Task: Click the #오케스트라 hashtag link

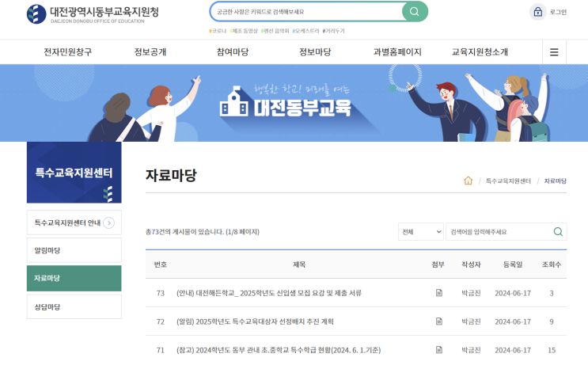Action: click(x=305, y=31)
